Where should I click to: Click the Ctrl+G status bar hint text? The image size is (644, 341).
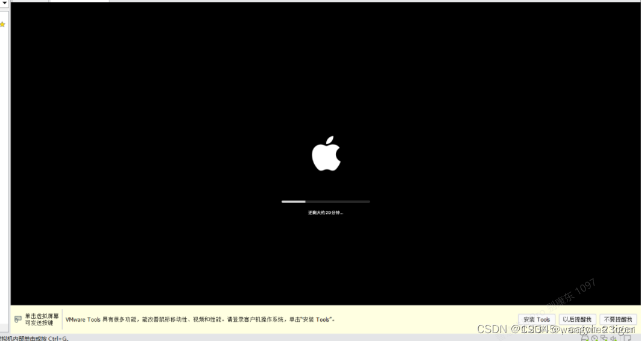(34, 339)
